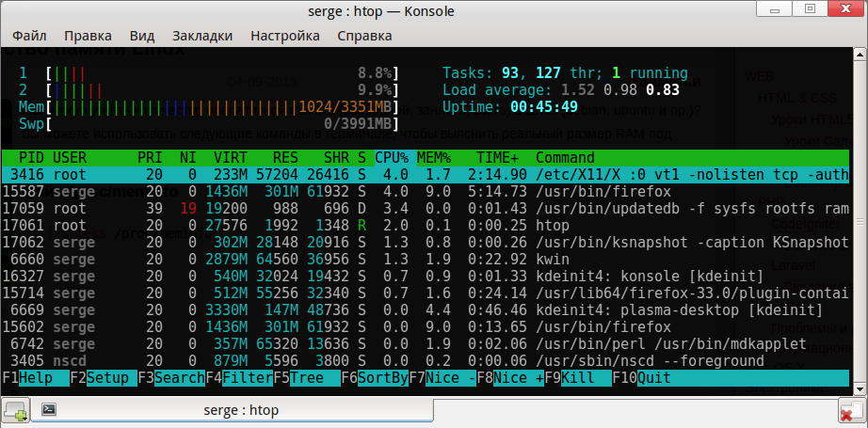Image resolution: width=868 pixels, height=428 pixels.
Task: Click the Mem usage meter bar
Action: [x=222, y=107]
